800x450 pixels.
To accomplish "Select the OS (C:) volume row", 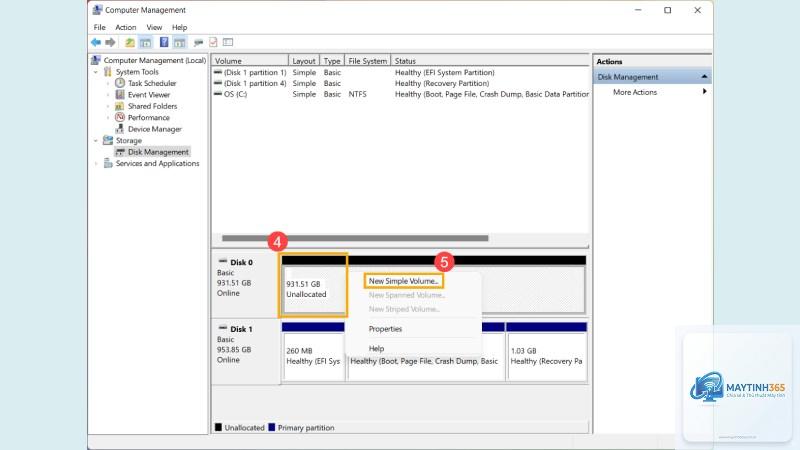I will 401,94.
